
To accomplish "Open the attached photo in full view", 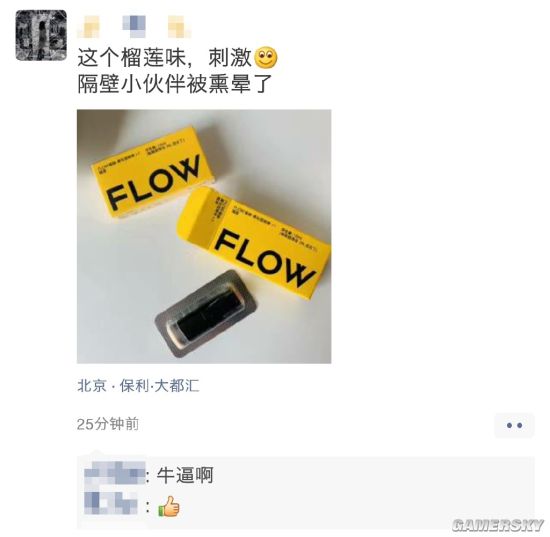I will pos(204,236).
